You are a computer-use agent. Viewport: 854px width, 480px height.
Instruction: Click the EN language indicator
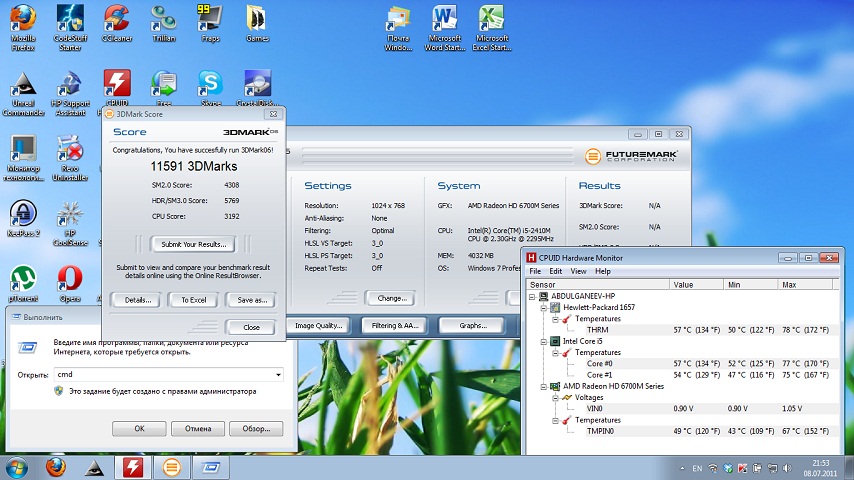(697, 468)
